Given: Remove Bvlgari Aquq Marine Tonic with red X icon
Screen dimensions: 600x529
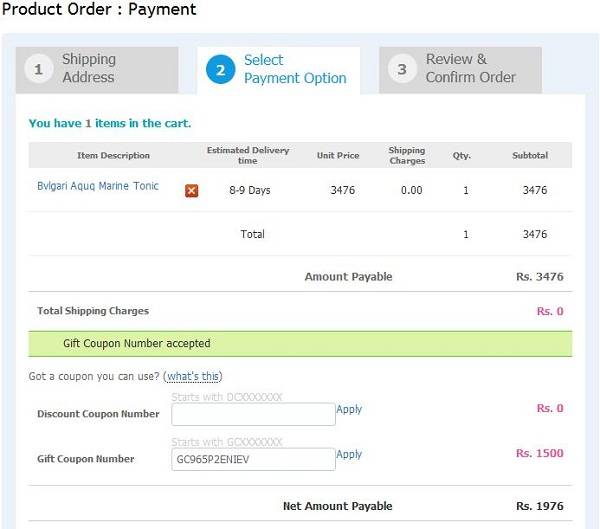Looking at the screenshot, I should click(191, 191).
